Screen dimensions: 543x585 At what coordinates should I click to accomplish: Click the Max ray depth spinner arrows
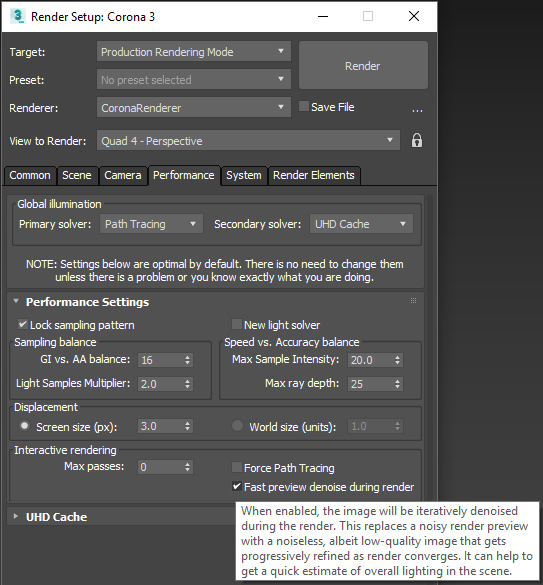pyautogui.click(x=397, y=384)
